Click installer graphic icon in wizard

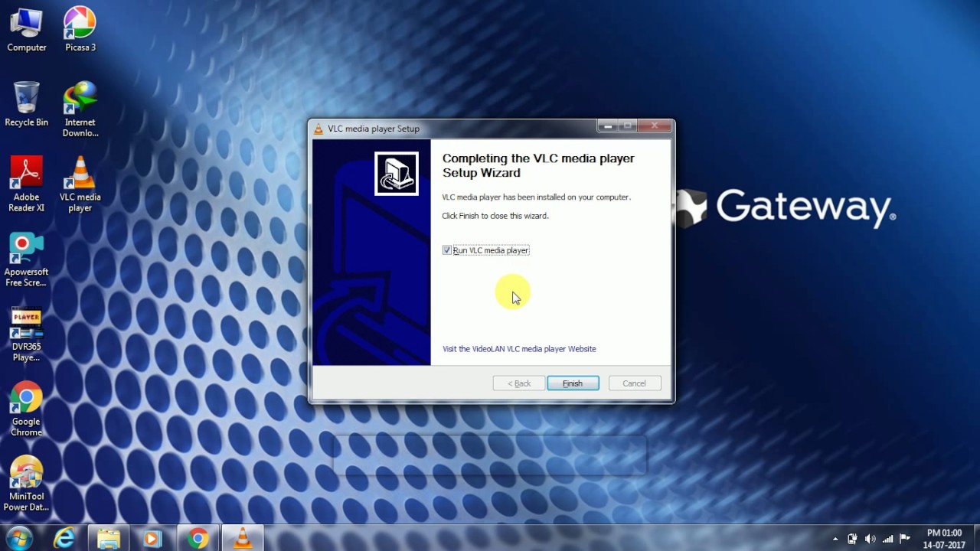[397, 174]
